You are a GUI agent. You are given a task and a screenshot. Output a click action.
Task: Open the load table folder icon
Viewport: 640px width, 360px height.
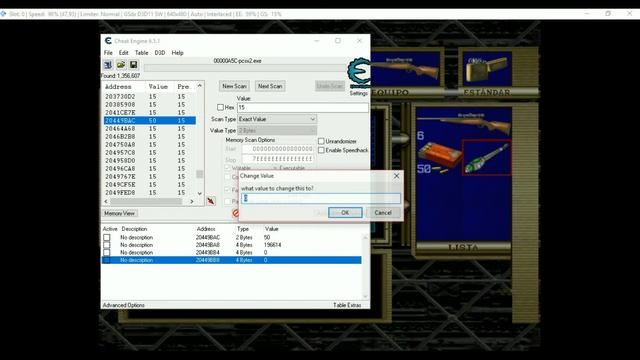click(120, 65)
